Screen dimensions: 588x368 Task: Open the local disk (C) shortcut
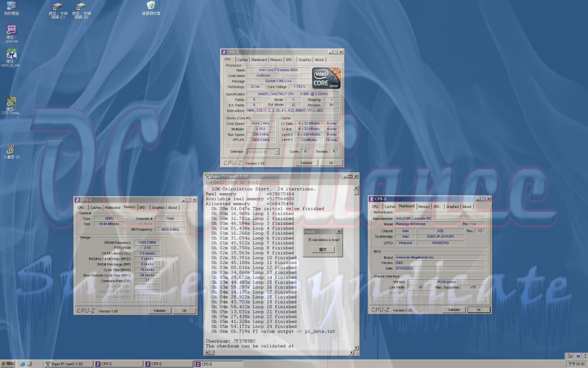(x=58, y=7)
